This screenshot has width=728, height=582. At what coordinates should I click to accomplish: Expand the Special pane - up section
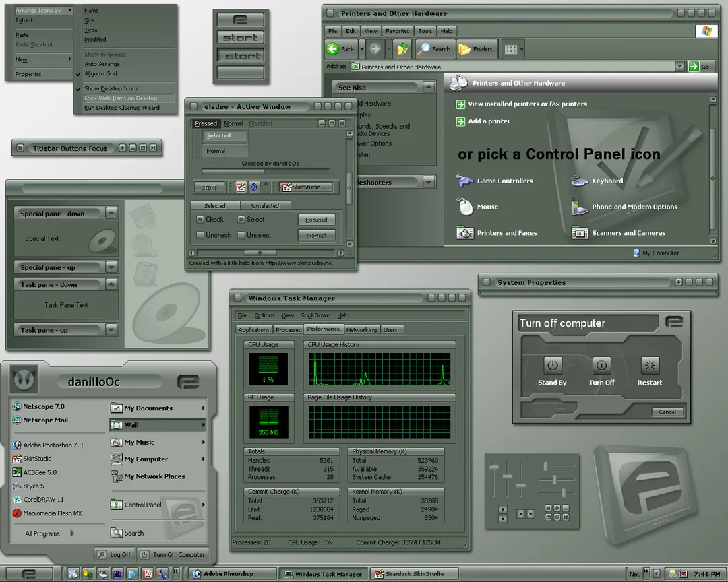(x=111, y=267)
